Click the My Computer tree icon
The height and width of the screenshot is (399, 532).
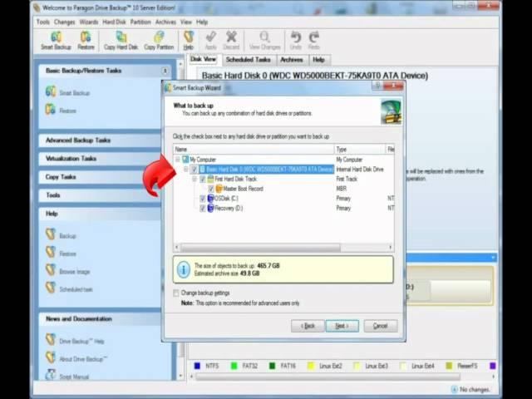point(185,159)
